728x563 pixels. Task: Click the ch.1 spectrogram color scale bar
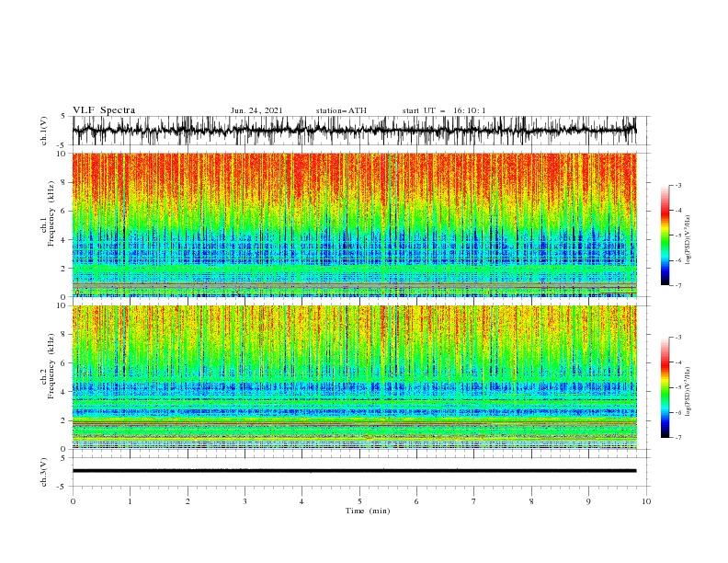click(665, 236)
